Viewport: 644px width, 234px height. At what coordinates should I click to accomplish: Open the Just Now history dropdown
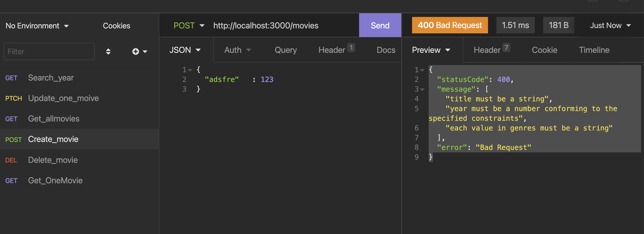click(x=610, y=26)
